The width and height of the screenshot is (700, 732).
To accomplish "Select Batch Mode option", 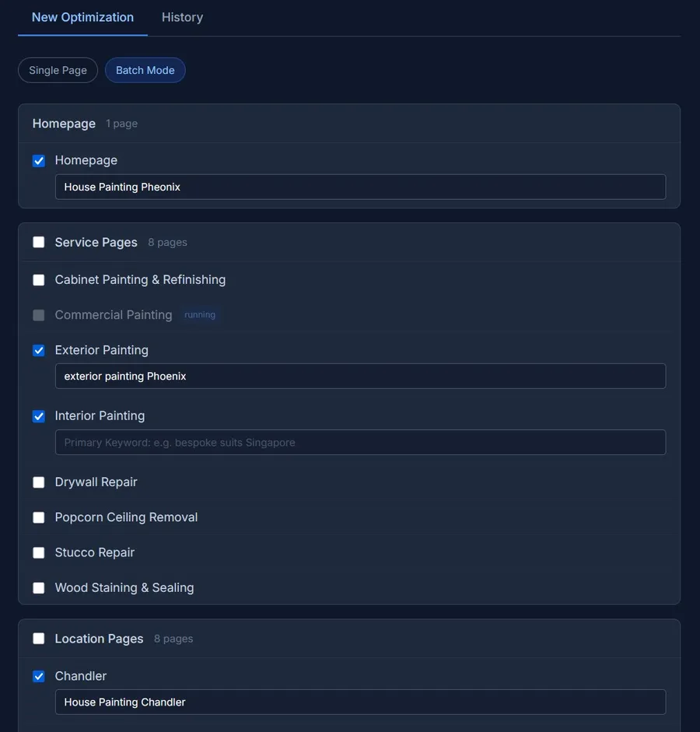I will click(x=145, y=70).
